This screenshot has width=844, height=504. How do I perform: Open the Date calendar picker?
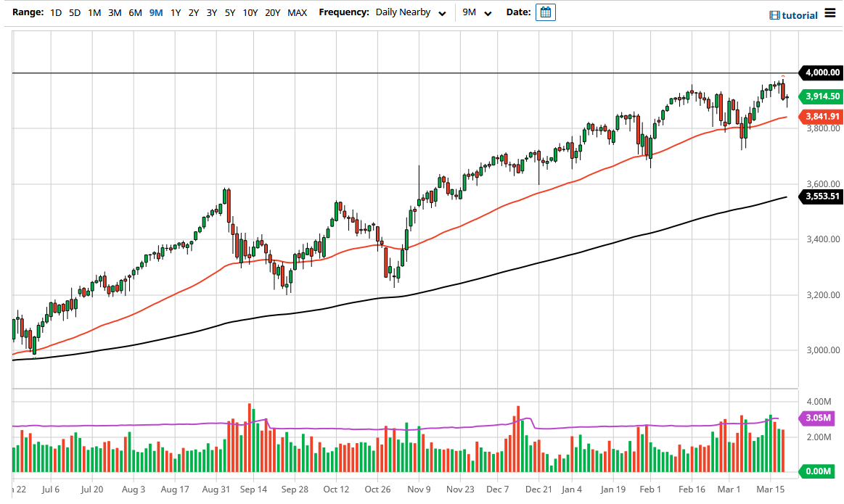(x=545, y=12)
